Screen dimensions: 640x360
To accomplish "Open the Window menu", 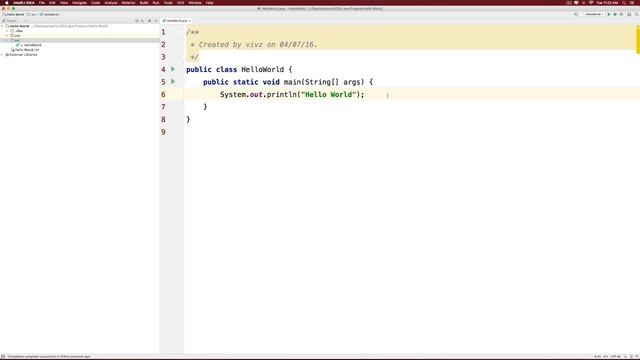I will [195, 3].
